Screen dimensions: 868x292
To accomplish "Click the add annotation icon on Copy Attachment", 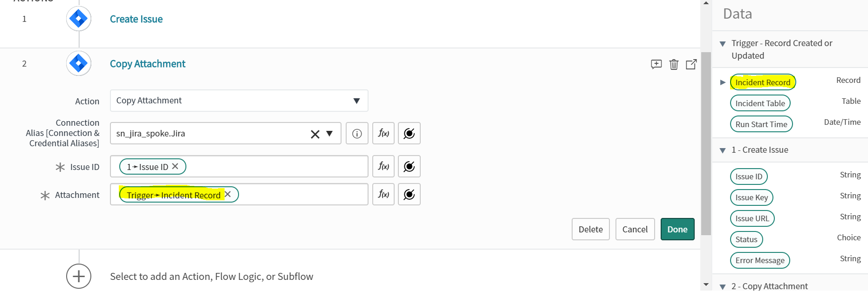I will coord(656,64).
